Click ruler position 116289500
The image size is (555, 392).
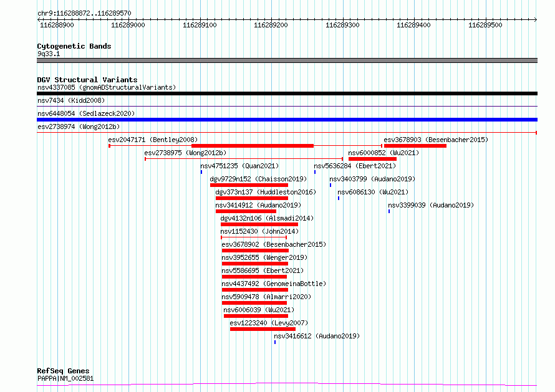point(485,25)
